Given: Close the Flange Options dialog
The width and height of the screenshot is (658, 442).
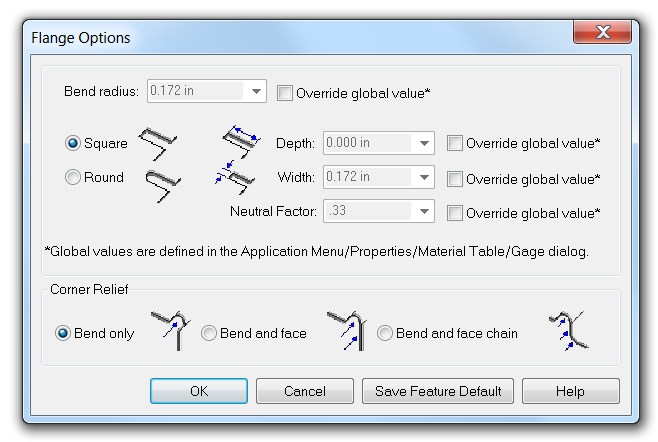Looking at the screenshot, I should coord(603,32).
